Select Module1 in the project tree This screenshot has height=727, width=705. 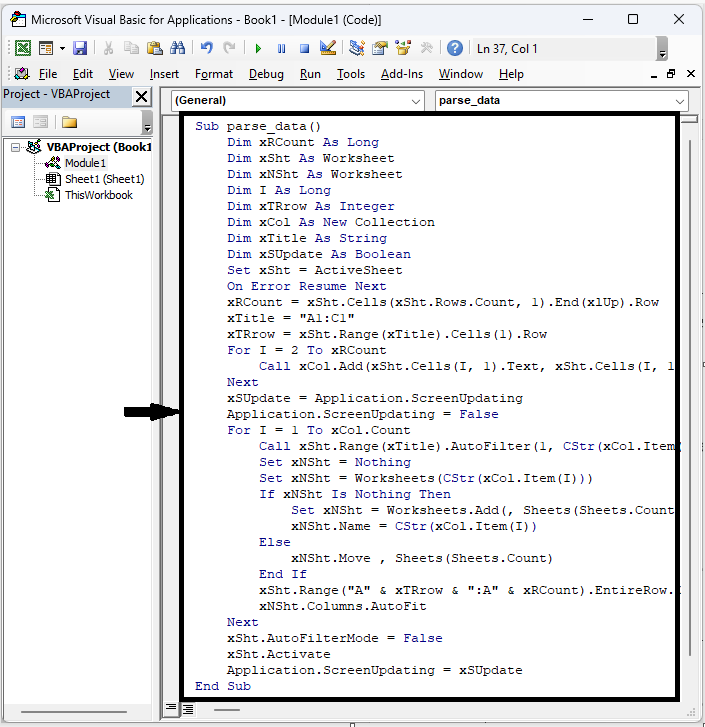pyautogui.click(x=85, y=163)
